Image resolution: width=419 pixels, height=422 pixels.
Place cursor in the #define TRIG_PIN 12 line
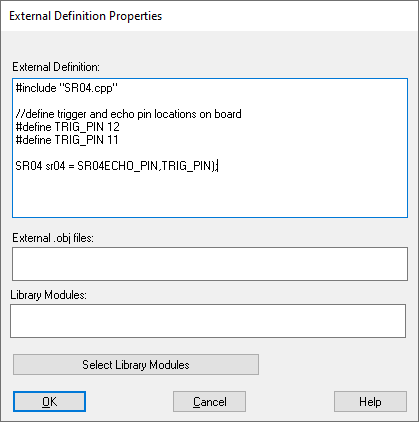pyautogui.click(x=67, y=127)
